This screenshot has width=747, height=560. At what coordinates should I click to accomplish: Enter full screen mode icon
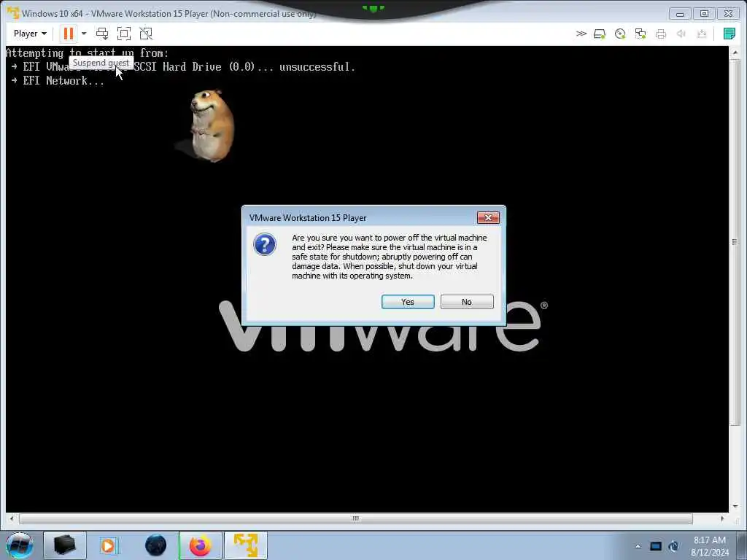[x=124, y=34]
